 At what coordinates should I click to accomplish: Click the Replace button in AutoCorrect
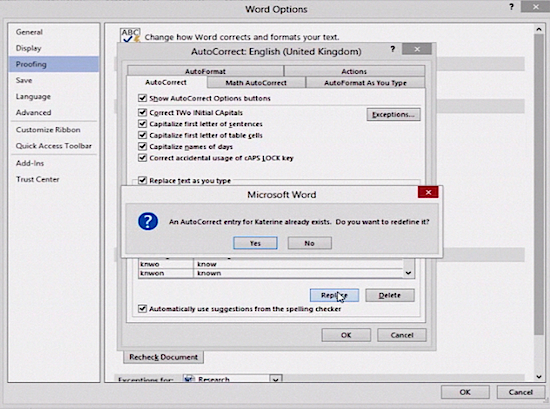click(x=334, y=295)
